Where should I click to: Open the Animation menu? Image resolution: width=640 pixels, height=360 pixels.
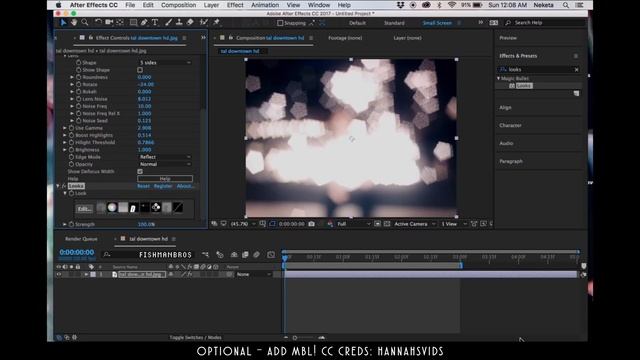[x=265, y=5]
